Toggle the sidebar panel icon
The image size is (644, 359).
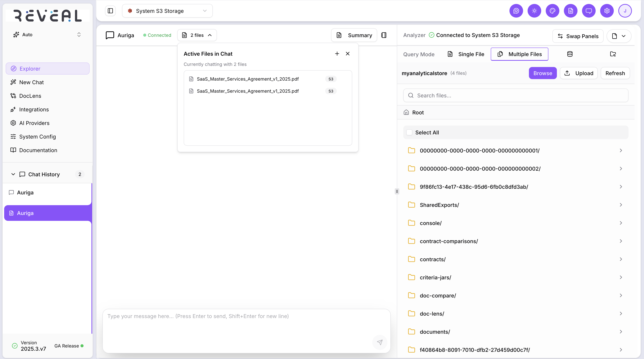(110, 11)
